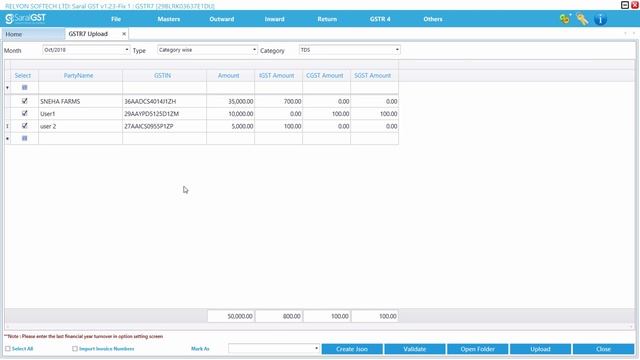Sort by the GSTIN column header
Screen dimensions: 640x360
(x=164, y=76)
